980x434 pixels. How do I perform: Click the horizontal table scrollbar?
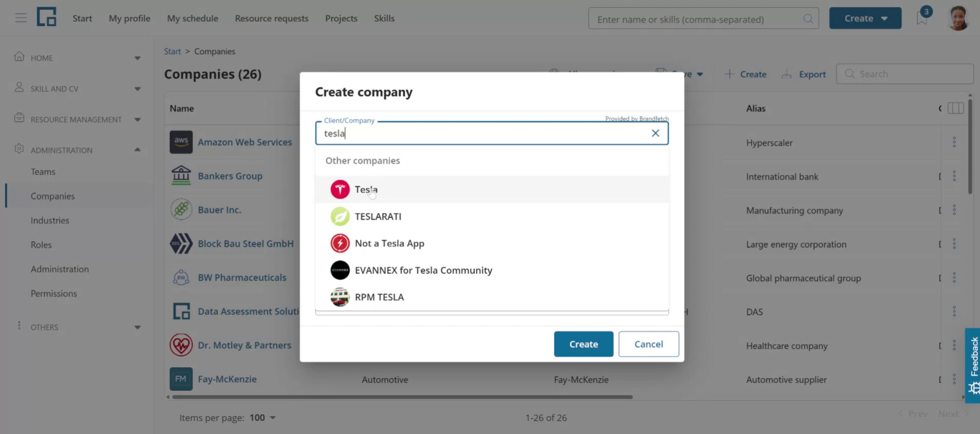pos(402,397)
